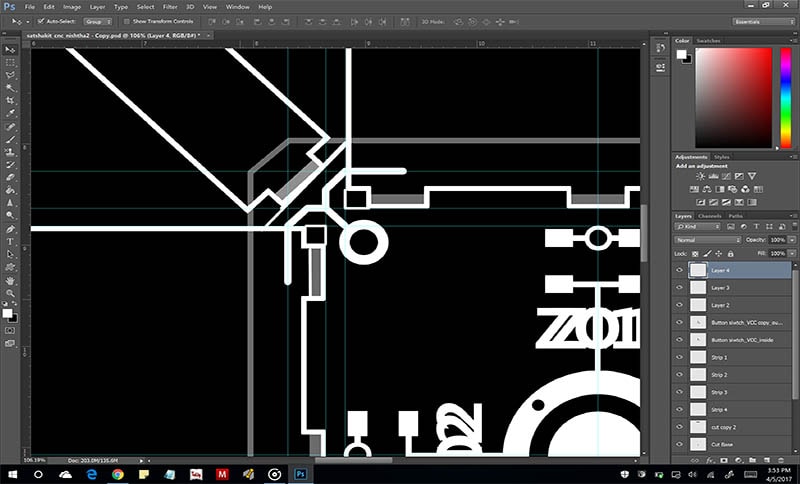
Task: Select the Magic Wand tool
Action: coord(10,88)
